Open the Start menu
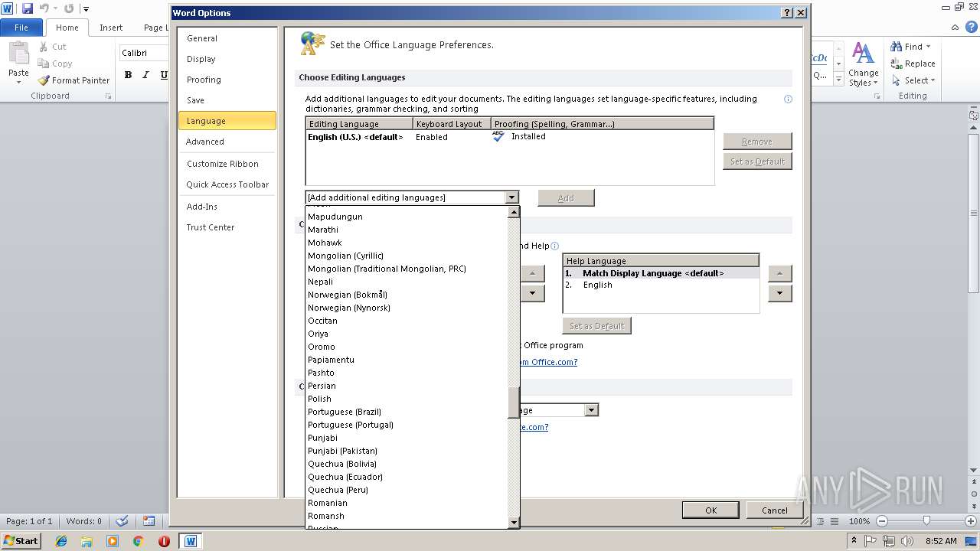 (x=21, y=541)
